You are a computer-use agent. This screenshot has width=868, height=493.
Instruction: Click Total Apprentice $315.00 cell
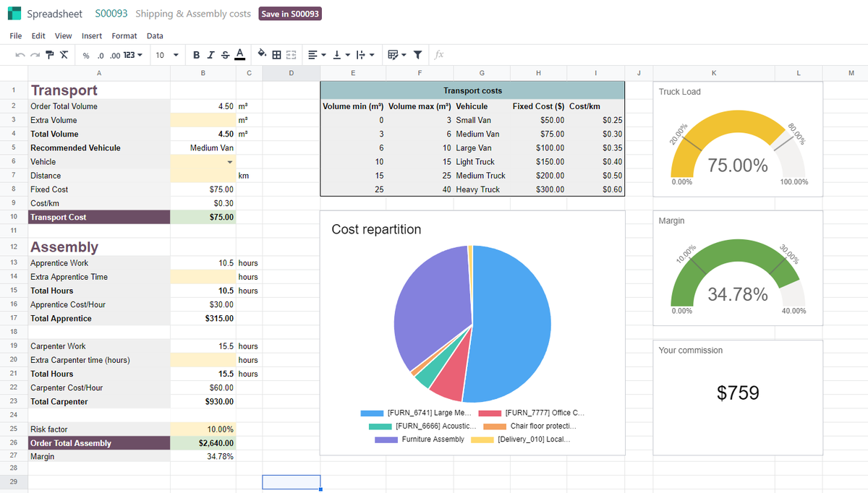pyautogui.click(x=203, y=318)
